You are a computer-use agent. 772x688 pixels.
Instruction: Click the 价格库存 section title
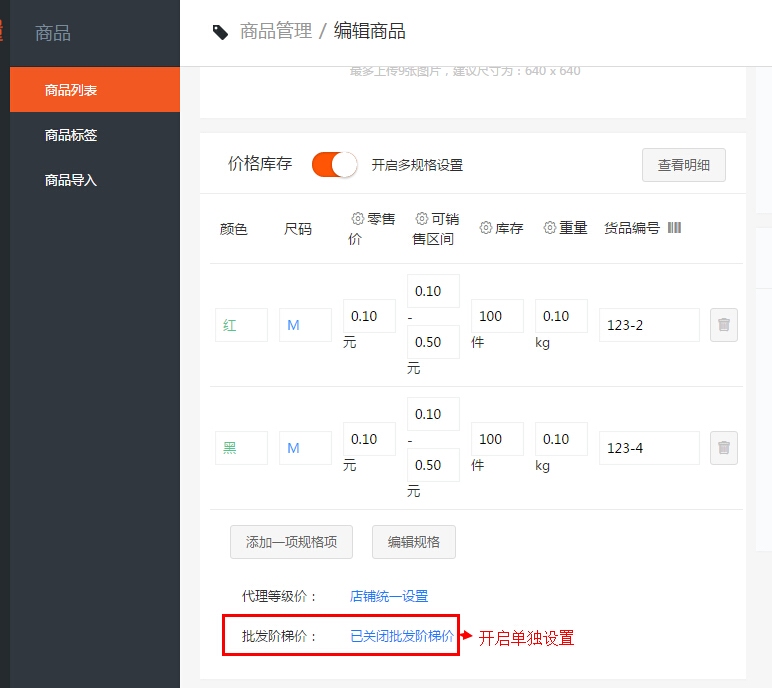(x=260, y=164)
